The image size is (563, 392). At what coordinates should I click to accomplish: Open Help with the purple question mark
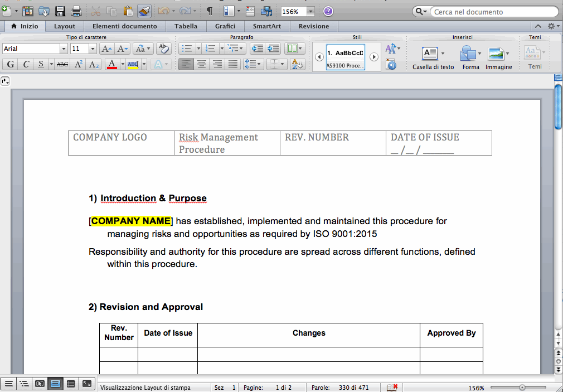pos(328,12)
